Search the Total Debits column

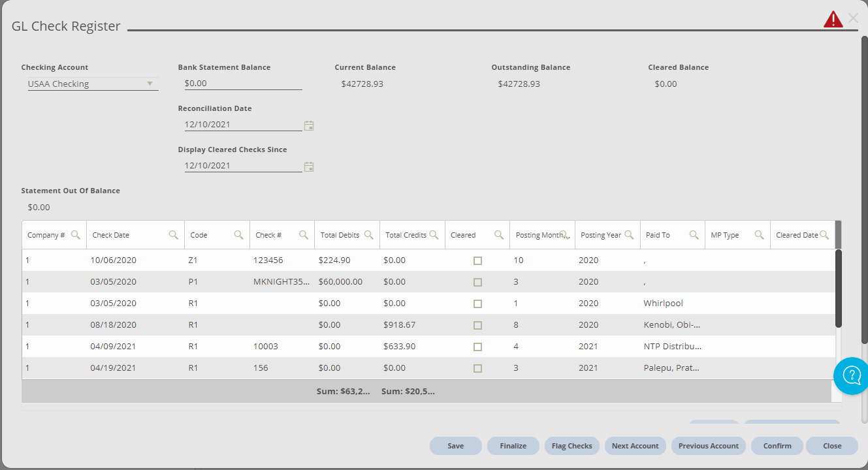[368, 235]
